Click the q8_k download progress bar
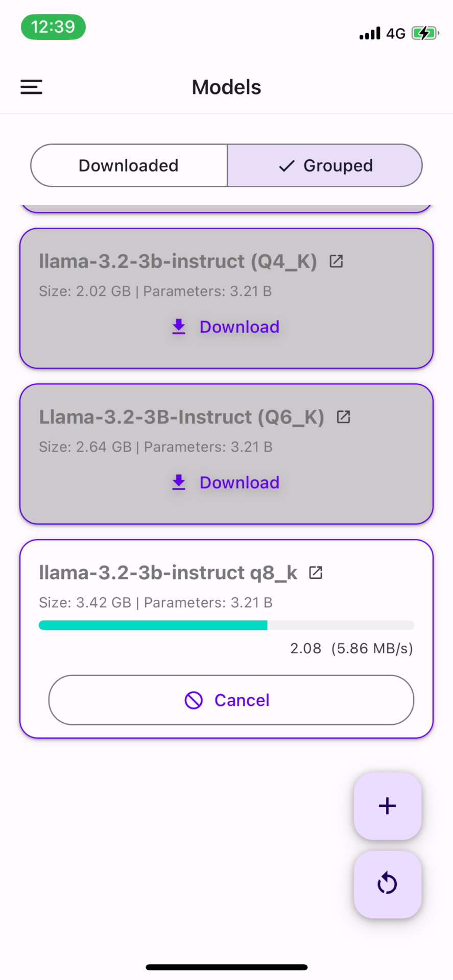 point(226,625)
